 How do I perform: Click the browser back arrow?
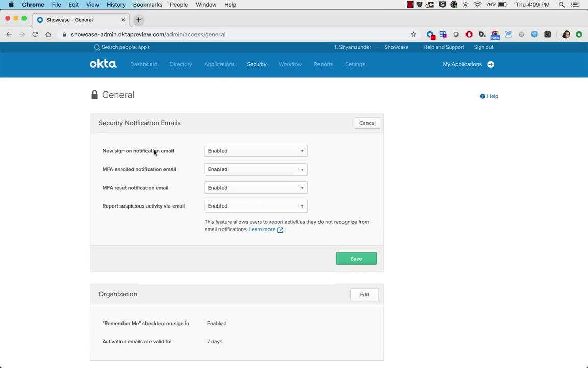click(9, 34)
